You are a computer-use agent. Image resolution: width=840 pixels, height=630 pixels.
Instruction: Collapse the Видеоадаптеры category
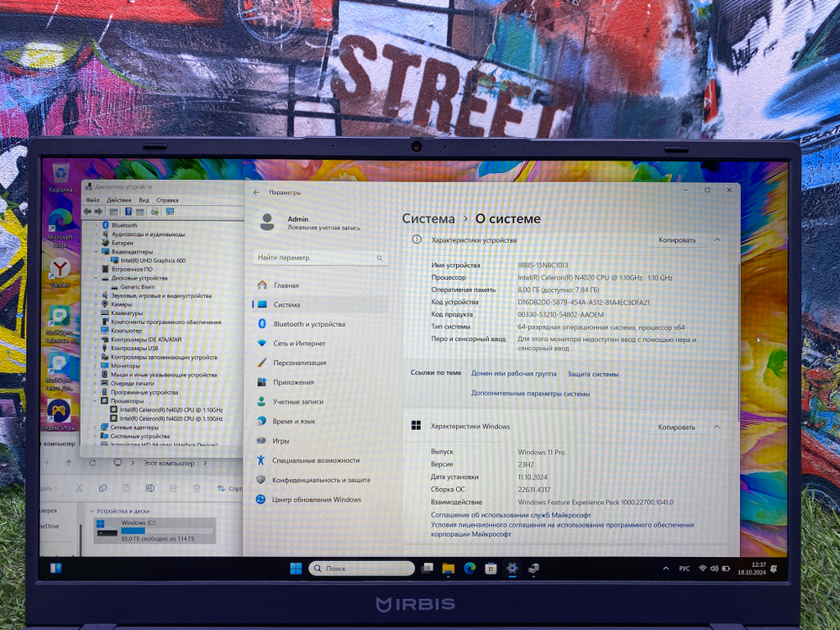click(x=97, y=253)
